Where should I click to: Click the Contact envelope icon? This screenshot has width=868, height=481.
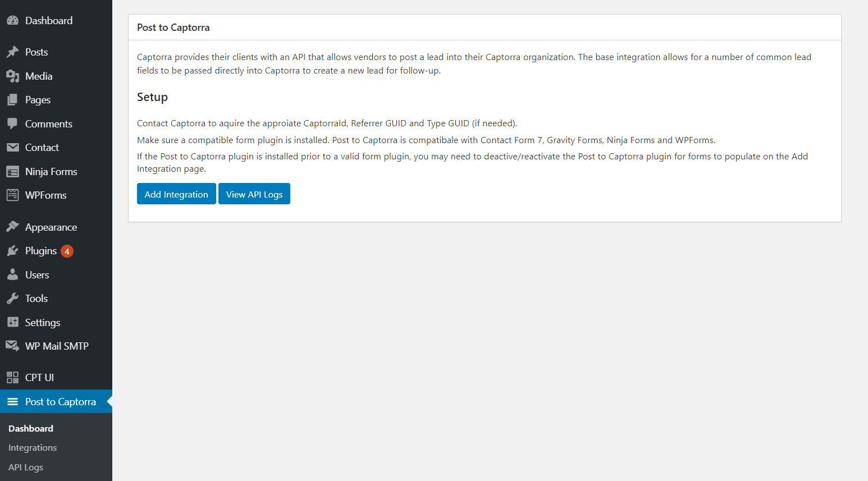click(x=12, y=148)
